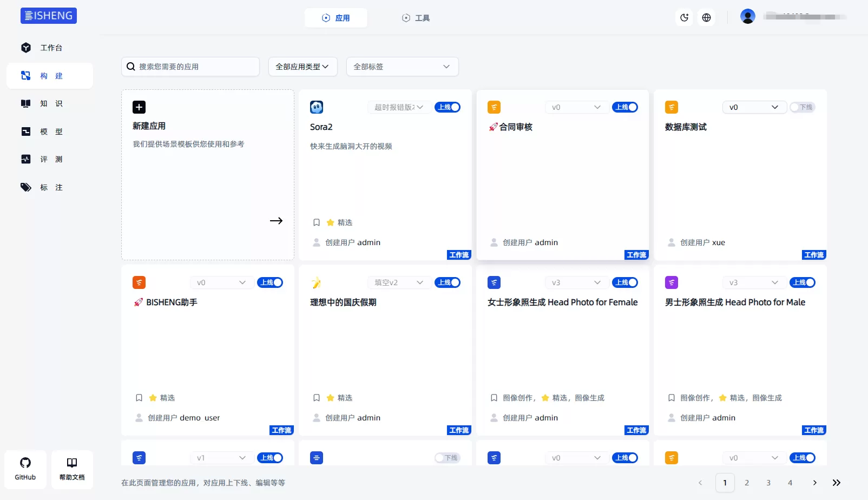Screen dimensions: 868x500
Task: Toggle 男士形象照生成 online switch
Action: (x=803, y=282)
